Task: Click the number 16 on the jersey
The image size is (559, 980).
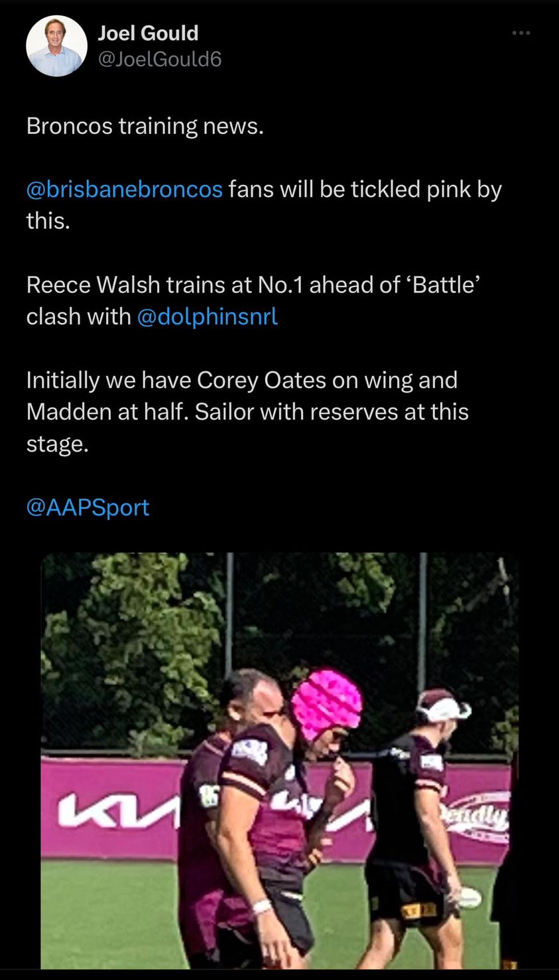Action: (208, 795)
